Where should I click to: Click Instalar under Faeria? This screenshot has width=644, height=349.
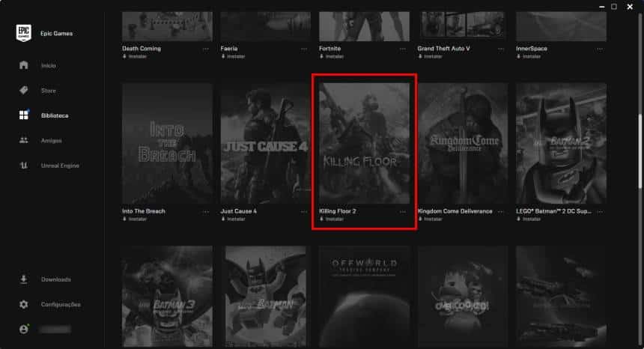pos(233,57)
